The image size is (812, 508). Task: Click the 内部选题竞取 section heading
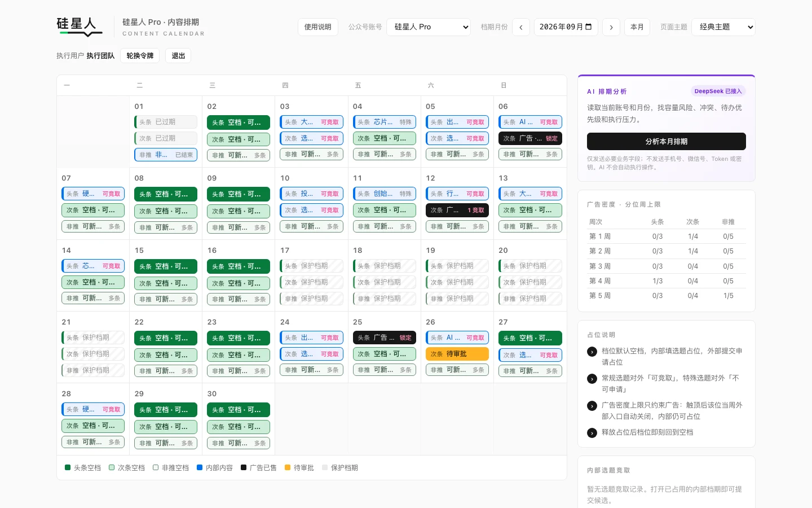[608, 470]
